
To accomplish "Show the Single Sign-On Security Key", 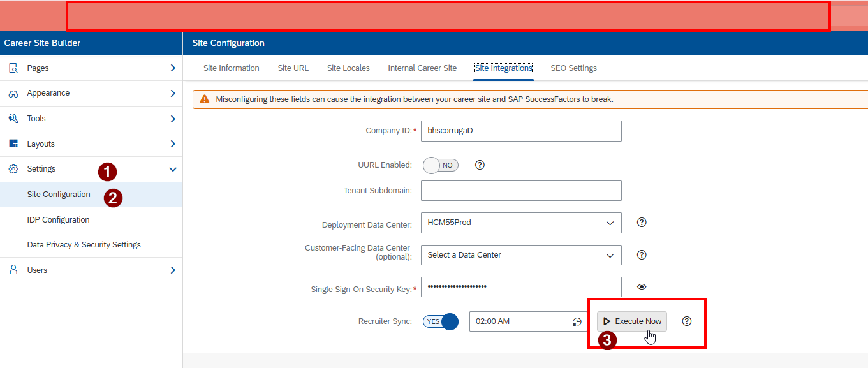I will point(642,287).
